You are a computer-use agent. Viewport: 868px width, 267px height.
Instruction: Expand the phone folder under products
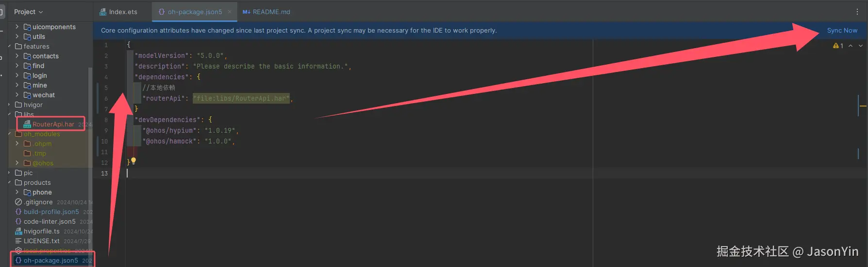tap(17, 192)
